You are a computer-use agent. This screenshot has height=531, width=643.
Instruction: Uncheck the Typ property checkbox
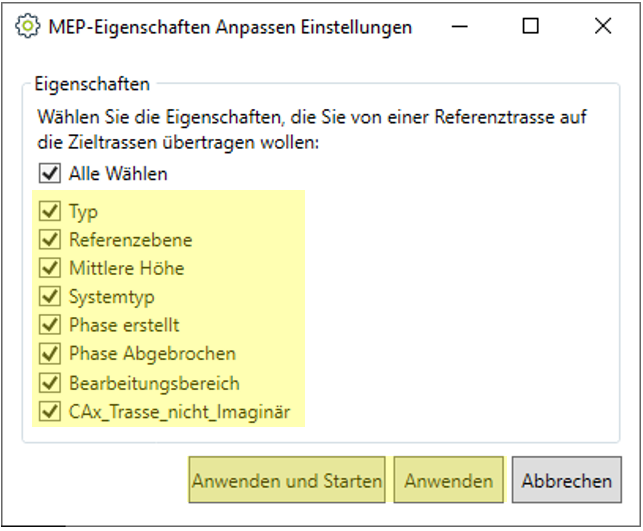(x=49, y=212)
